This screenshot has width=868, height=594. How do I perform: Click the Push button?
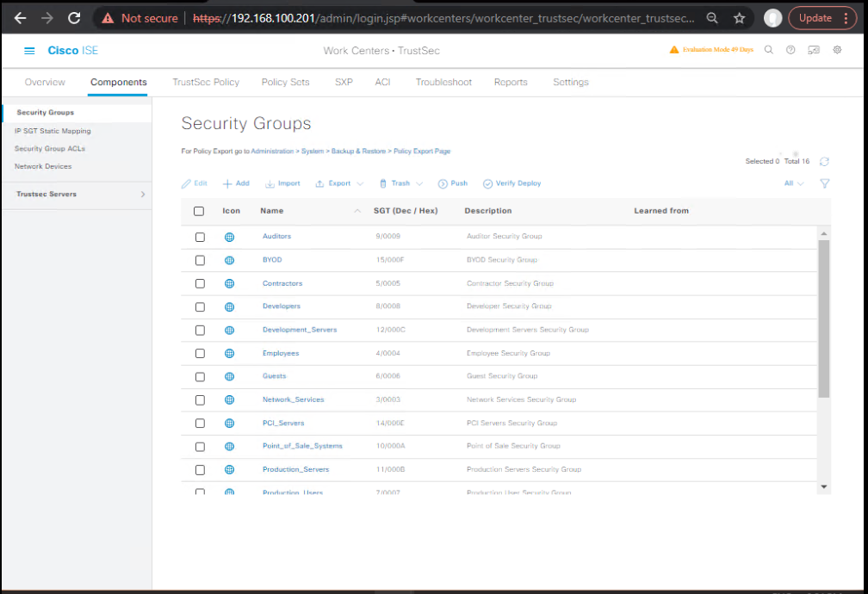point(453,183)
